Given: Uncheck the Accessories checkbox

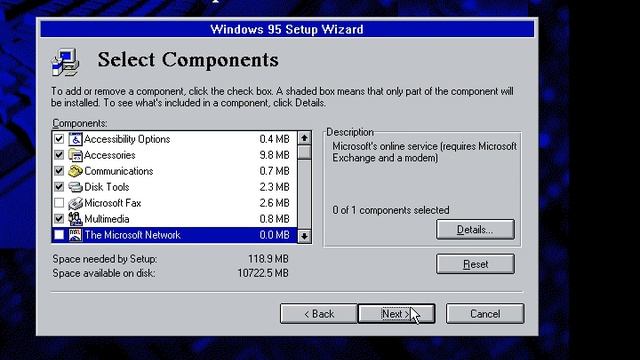Looking at the screenshot, I should pos(59,155).
